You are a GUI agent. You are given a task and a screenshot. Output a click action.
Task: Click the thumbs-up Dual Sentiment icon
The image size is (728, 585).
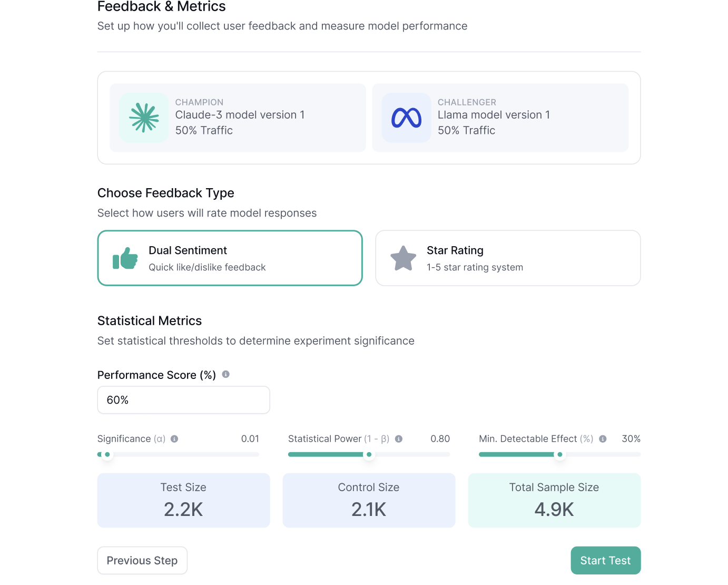(125, 258)
